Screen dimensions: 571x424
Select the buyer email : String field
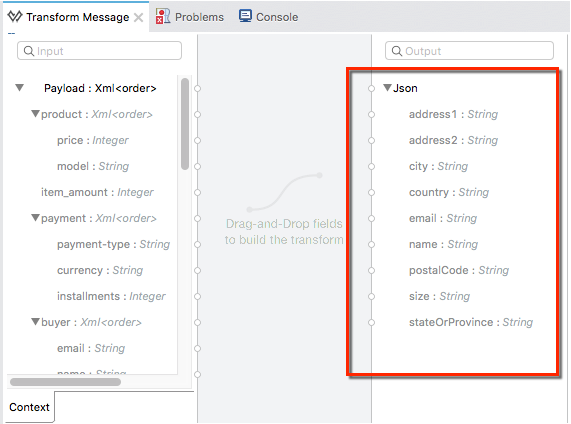[91, 348]
